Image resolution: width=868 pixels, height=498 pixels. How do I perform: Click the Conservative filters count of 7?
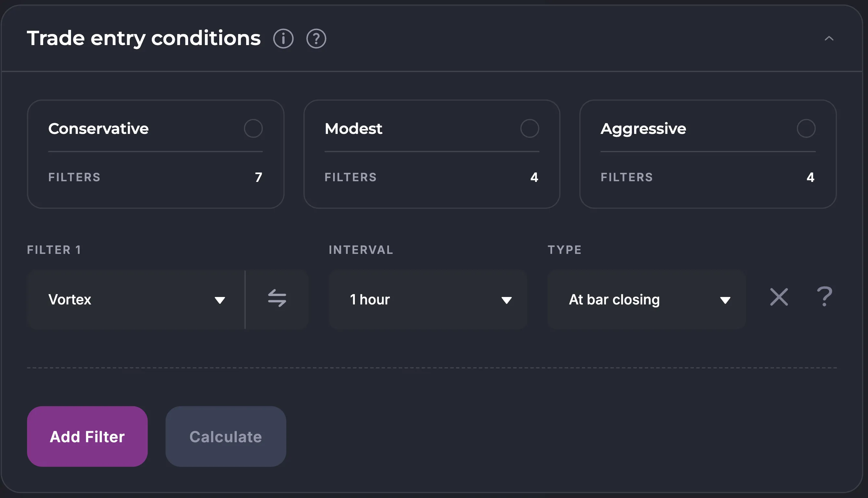[x=258, y=177]
